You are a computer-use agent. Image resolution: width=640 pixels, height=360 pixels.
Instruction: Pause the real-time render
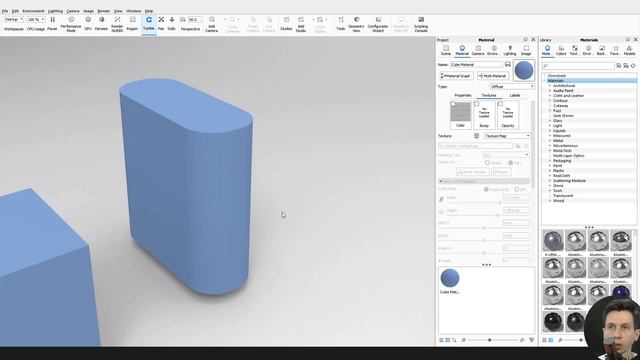[x=52, y=24]
